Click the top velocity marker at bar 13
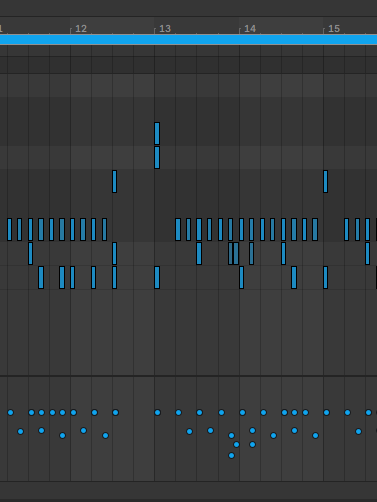The height and width of the screenshot is (502, 377). [x=157, y=412]
